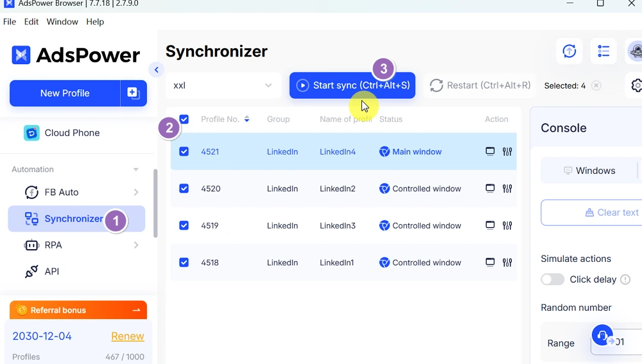
Task: Click the upload refresh icon at top
Action: point(569,51)
